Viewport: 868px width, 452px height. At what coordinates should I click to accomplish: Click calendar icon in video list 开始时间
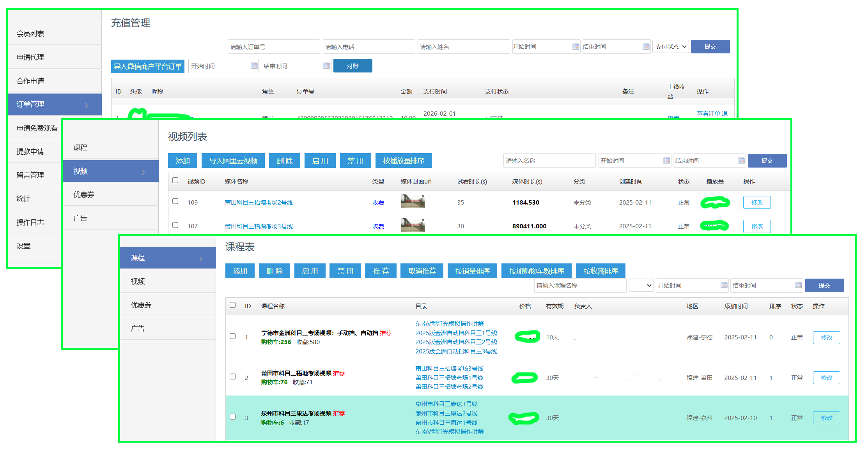click(x=666, y=161)
